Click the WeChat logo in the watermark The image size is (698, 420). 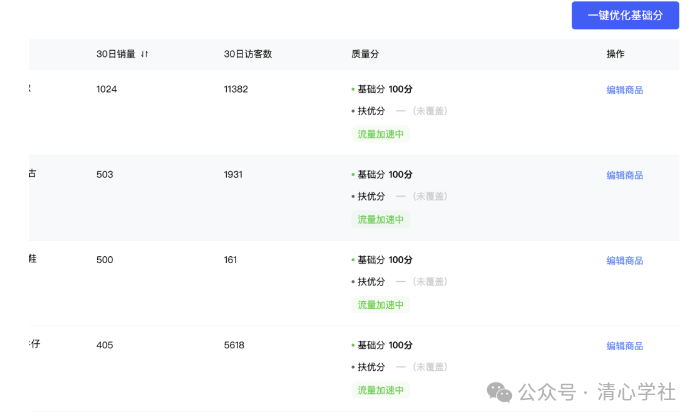[x=499, y=392]
